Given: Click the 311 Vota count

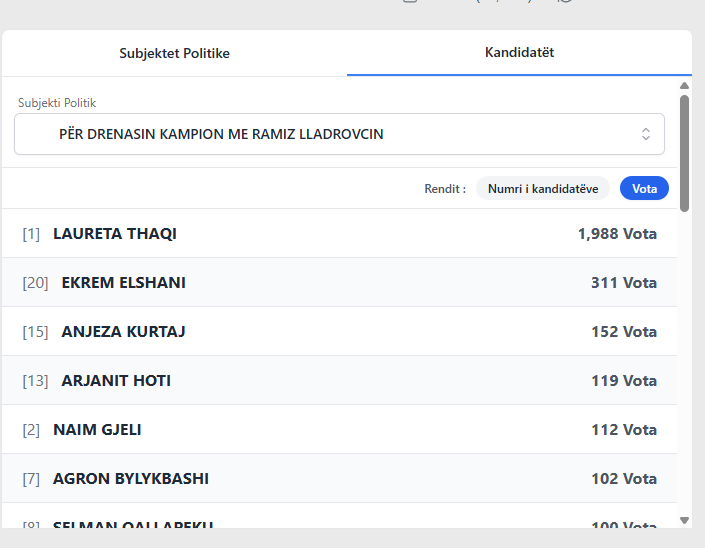Looking at the screenshot, I should point(623,283).
